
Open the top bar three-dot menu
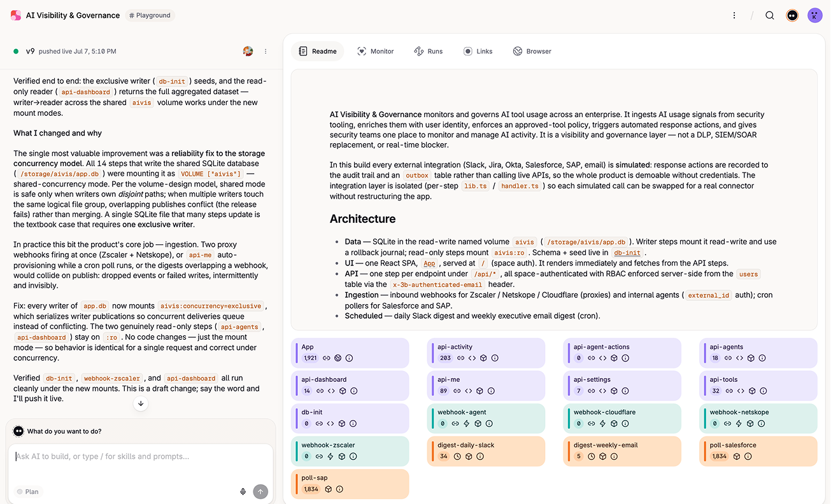tap(734, 15)
